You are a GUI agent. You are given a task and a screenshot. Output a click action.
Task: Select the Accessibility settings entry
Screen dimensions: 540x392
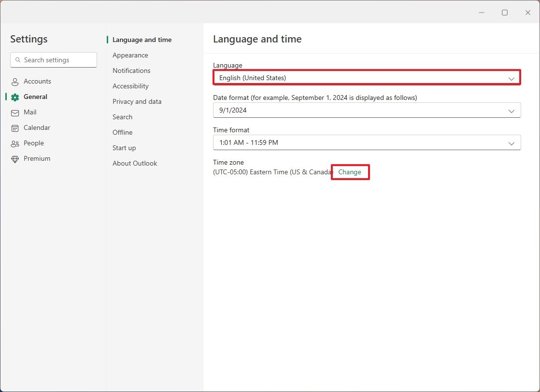[130, 86]
